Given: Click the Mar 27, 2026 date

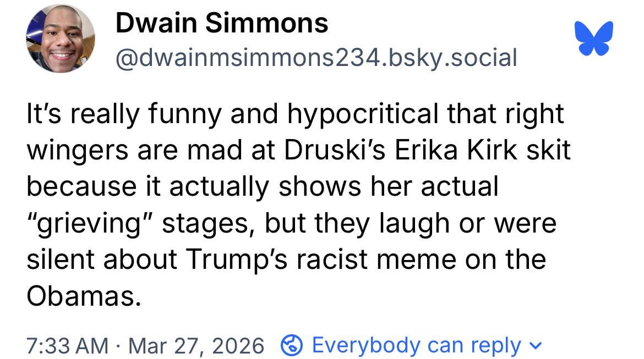Looking at the screenshot, I should point(197,345).
